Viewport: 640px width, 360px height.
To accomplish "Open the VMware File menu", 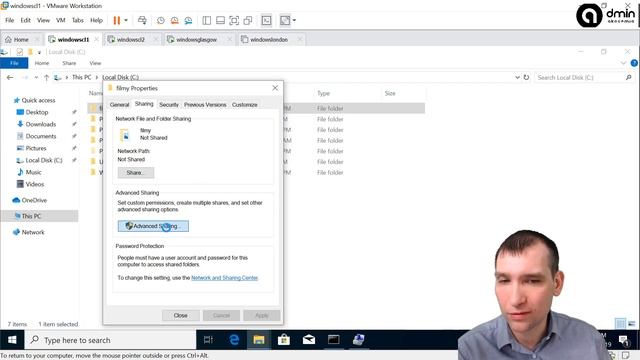I will click(x=10, y=20).
